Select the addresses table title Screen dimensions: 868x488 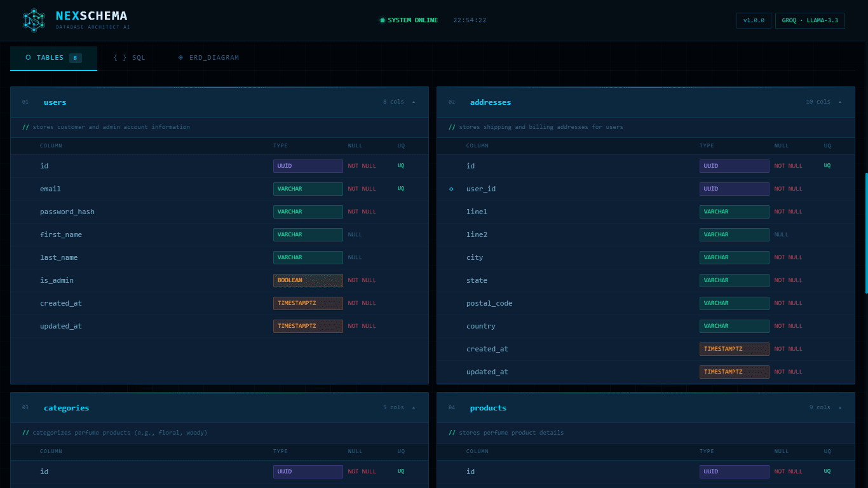point(491,102)
